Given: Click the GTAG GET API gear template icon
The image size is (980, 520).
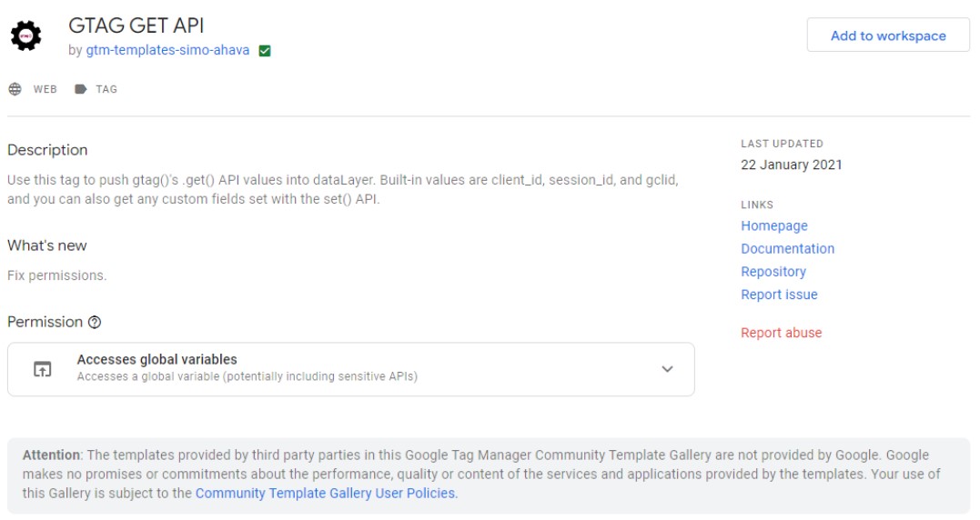Looking at the screenshot, I should pos(26,36).
